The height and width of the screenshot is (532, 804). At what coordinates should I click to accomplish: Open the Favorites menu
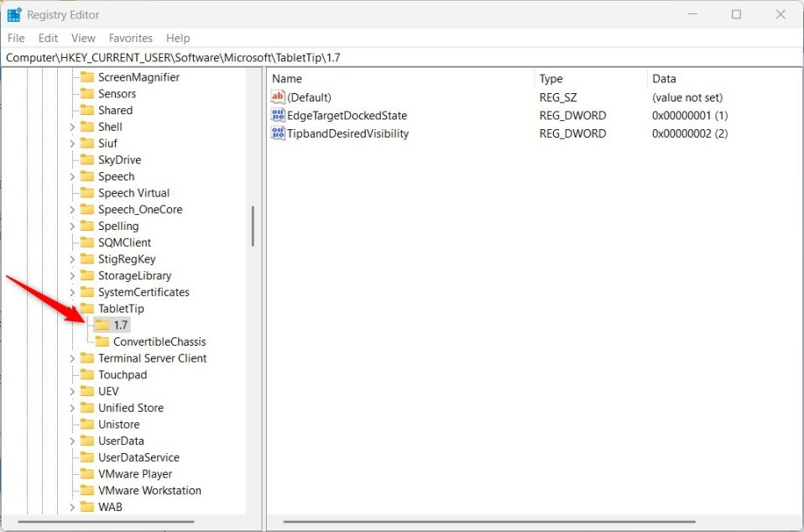[x=130, y=38]
